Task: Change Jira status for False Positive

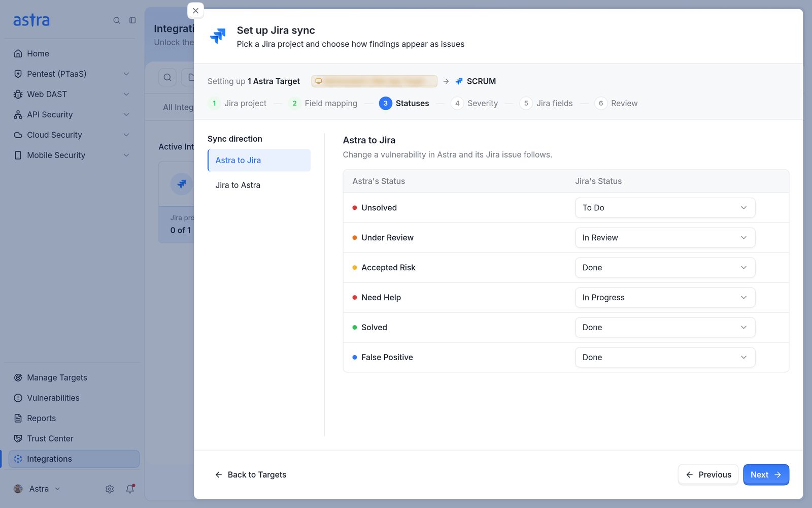Action: point(665,358)
